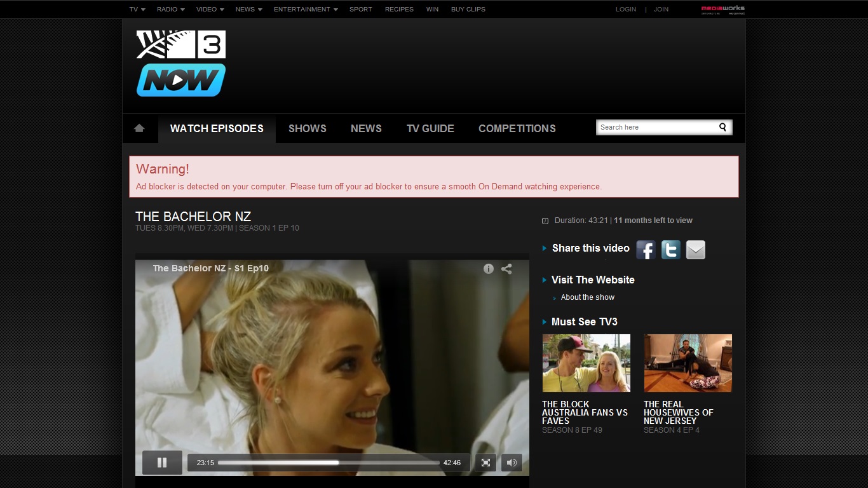Open the NEWS dropdown in top bar
Screen dimensions: 868x488
click(249, 10)
